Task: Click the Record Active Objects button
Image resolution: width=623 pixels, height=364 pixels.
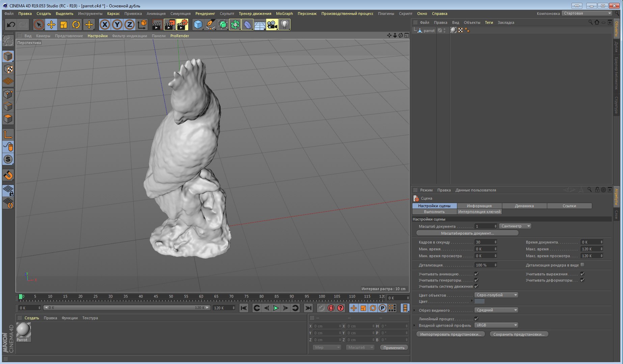Action: [x=321, y=308]
